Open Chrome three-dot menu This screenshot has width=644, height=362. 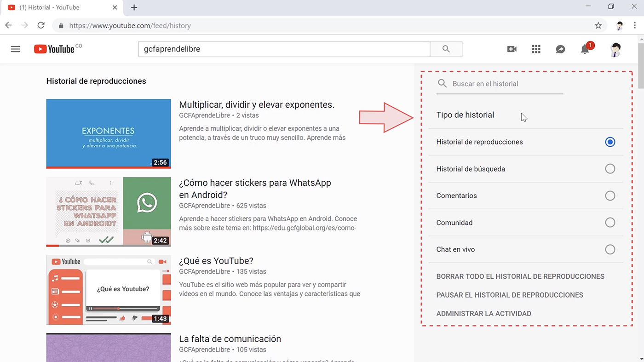click(635, 25)
